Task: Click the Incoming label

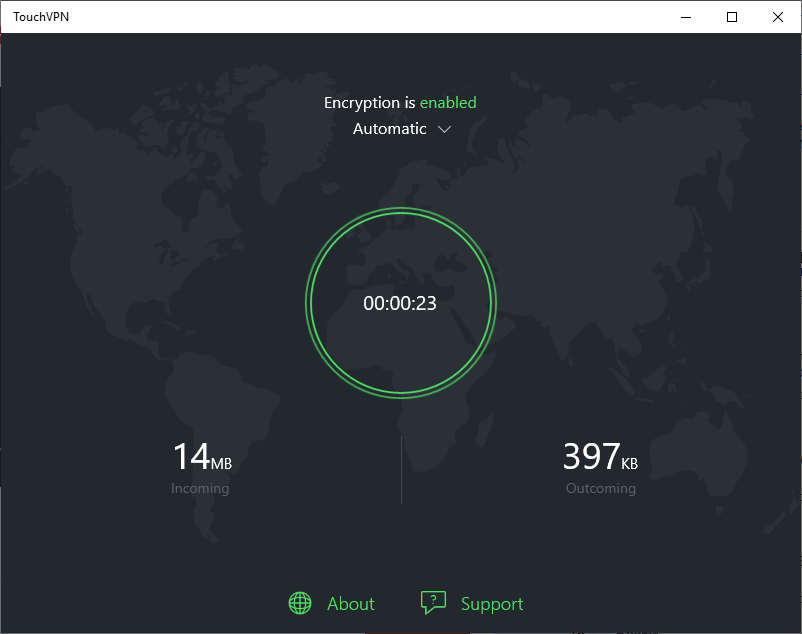Action: [200, 488]
